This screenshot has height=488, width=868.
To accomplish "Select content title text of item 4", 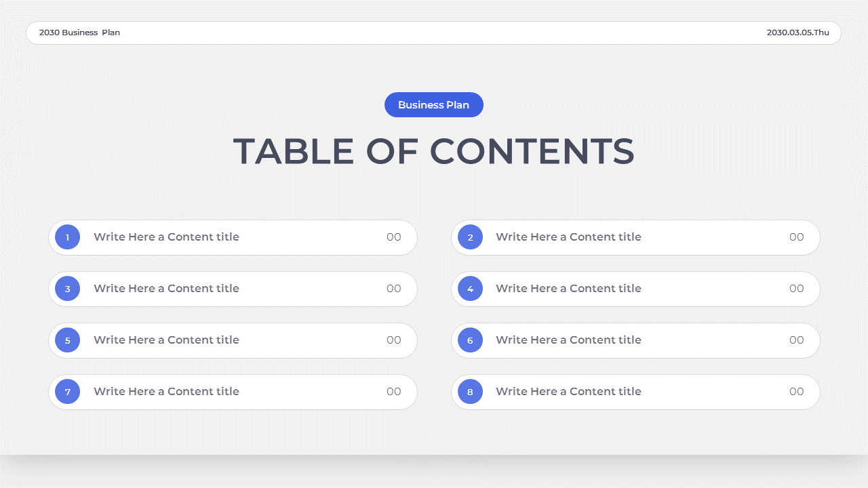I will coord(568,289).
